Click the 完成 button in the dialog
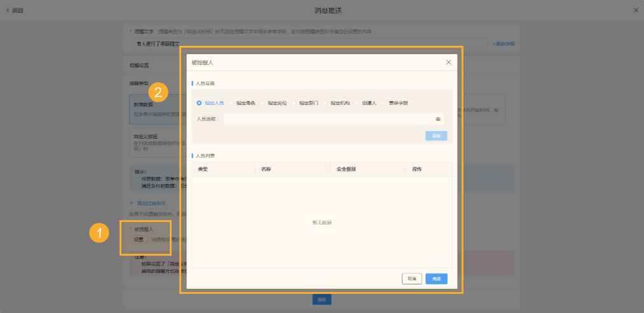 coord(436,279)
